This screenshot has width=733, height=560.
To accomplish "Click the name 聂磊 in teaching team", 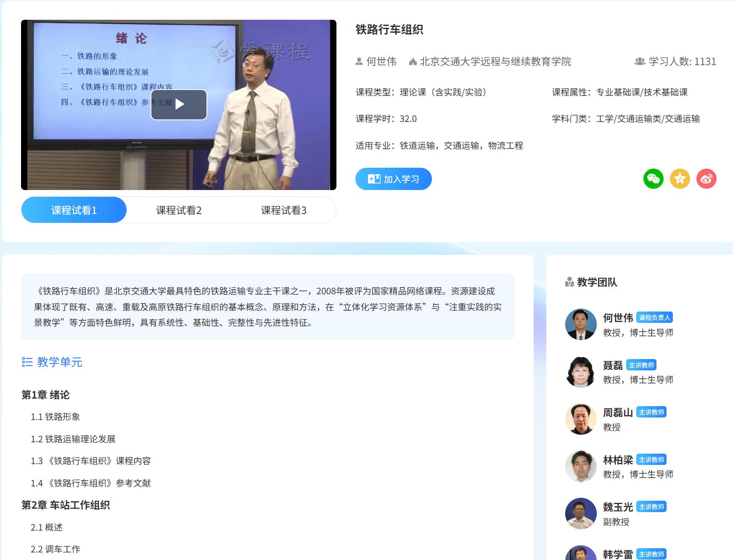I will click(x=613, y=365).
